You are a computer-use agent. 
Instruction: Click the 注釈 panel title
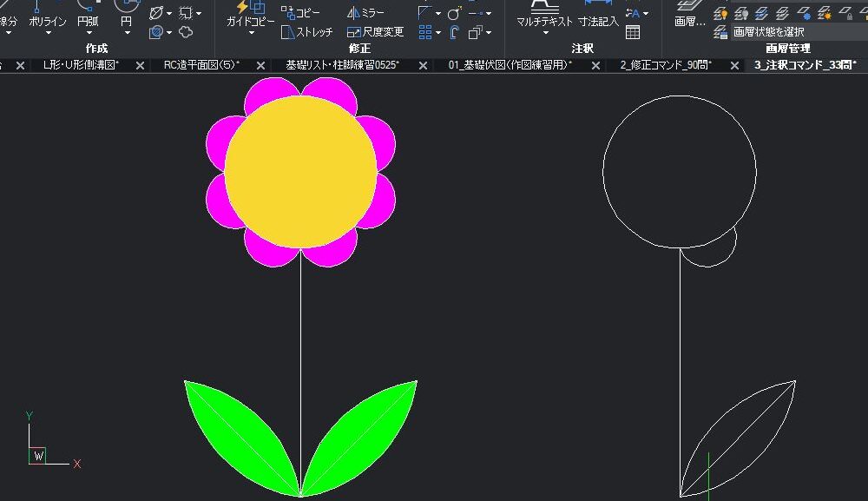[582, 49]
